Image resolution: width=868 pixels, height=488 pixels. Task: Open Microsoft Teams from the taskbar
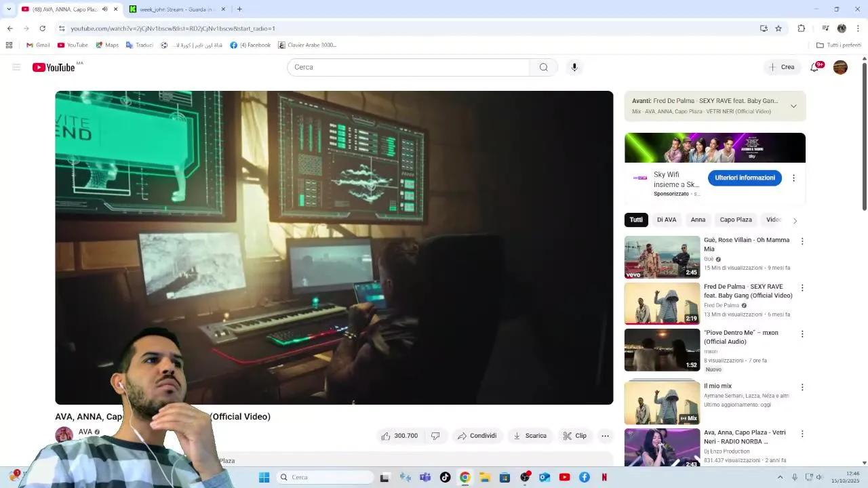point(425,477)
